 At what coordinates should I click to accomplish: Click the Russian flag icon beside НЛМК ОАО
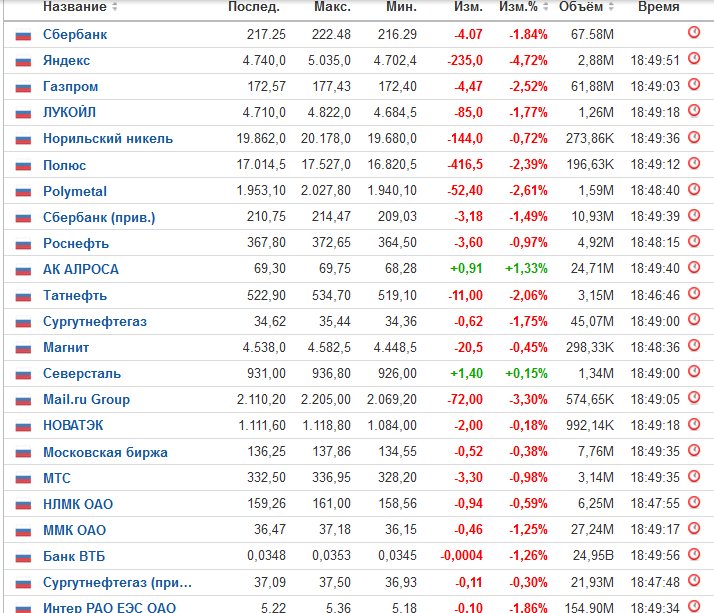[23, 505]
